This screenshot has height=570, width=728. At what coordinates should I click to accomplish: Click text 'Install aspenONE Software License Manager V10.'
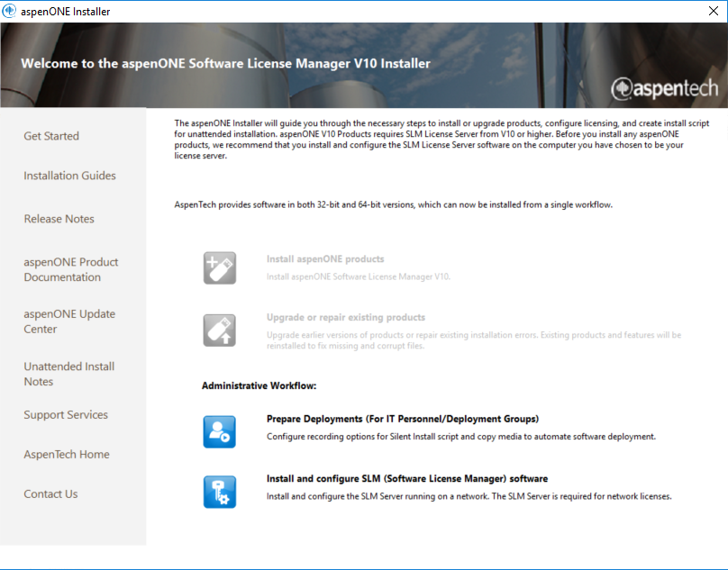click(358, 276)
